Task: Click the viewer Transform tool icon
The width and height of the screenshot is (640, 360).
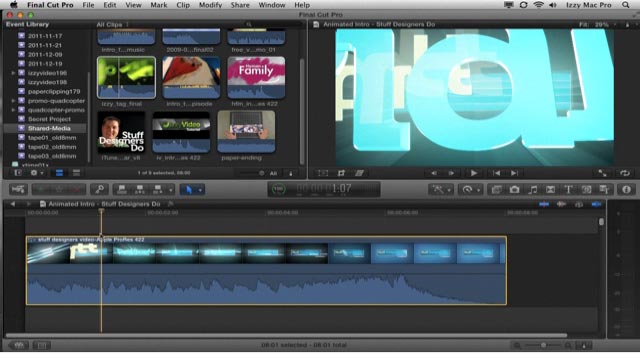Action: (323, 173)
